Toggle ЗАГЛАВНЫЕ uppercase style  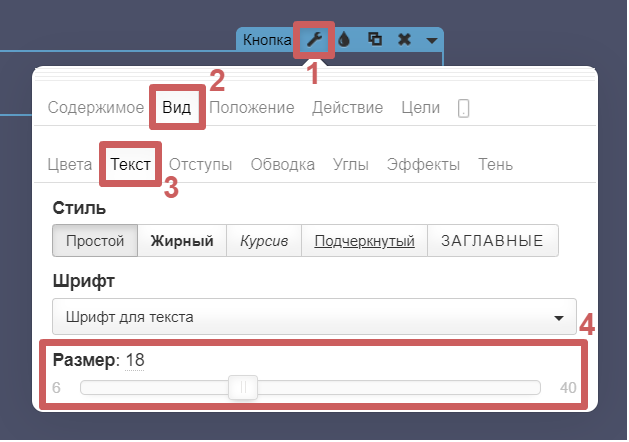(x=492, y=241)
